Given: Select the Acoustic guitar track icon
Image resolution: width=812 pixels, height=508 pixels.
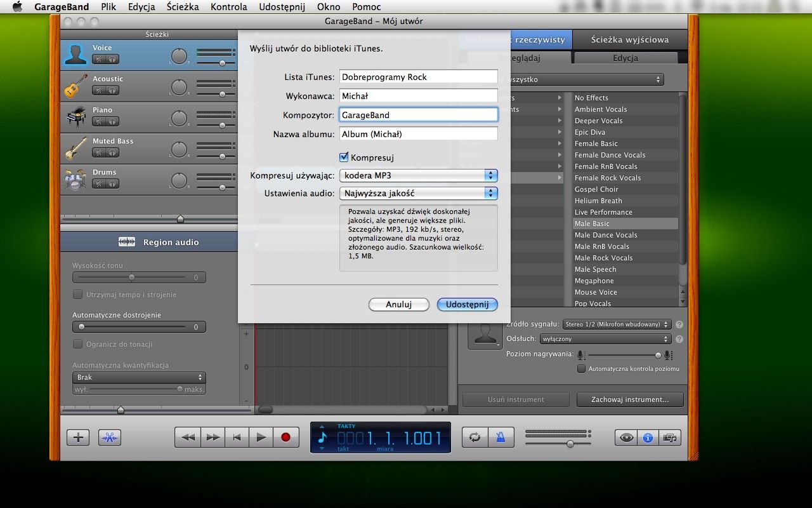Looking at the screenshot, I should pos(75,86).
